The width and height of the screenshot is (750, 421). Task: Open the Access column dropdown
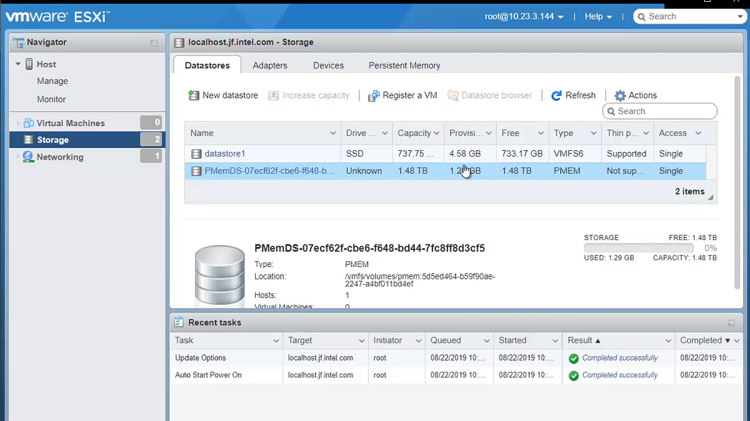click(x=698, y=133)
